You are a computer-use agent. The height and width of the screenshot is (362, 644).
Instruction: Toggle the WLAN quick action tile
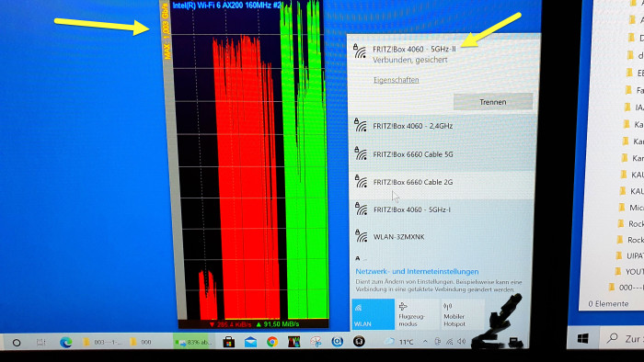(x=373, y=314)
